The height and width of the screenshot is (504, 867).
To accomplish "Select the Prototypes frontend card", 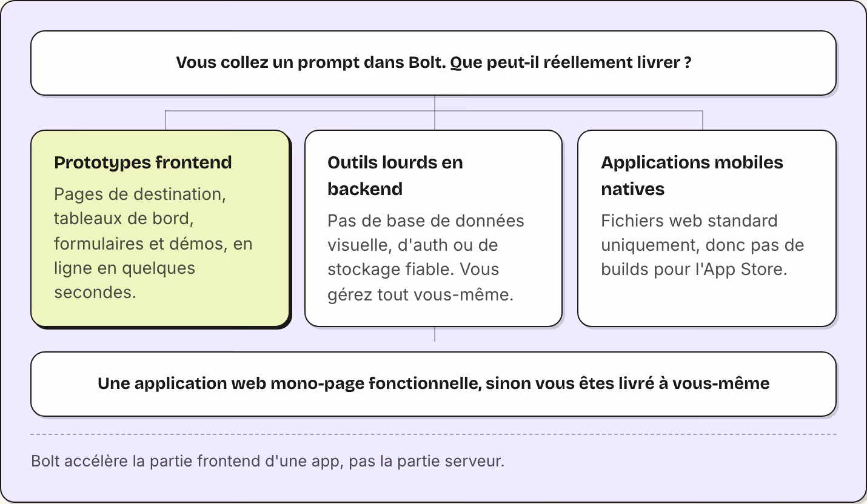I will pyautogui.click(x=160, y=228).
